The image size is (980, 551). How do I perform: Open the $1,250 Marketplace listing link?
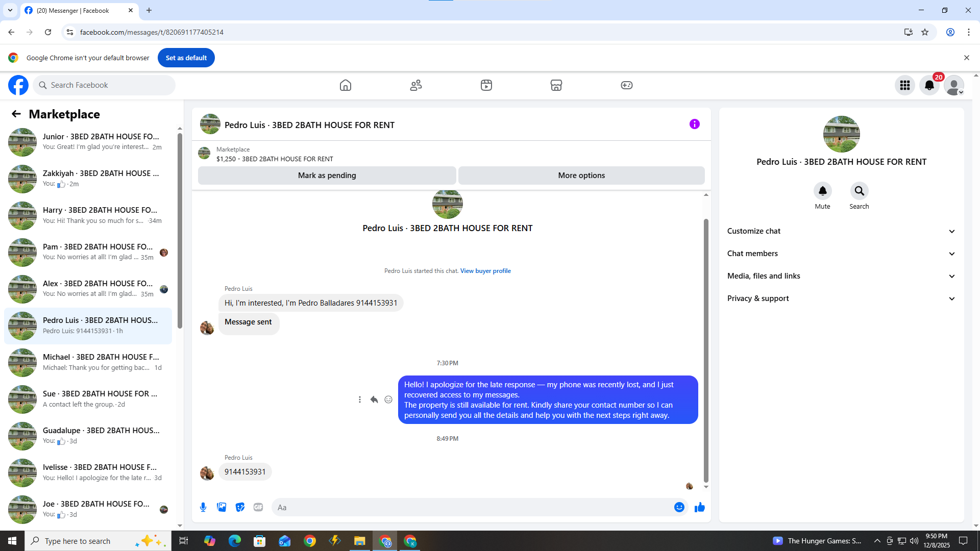click(275, 159)
